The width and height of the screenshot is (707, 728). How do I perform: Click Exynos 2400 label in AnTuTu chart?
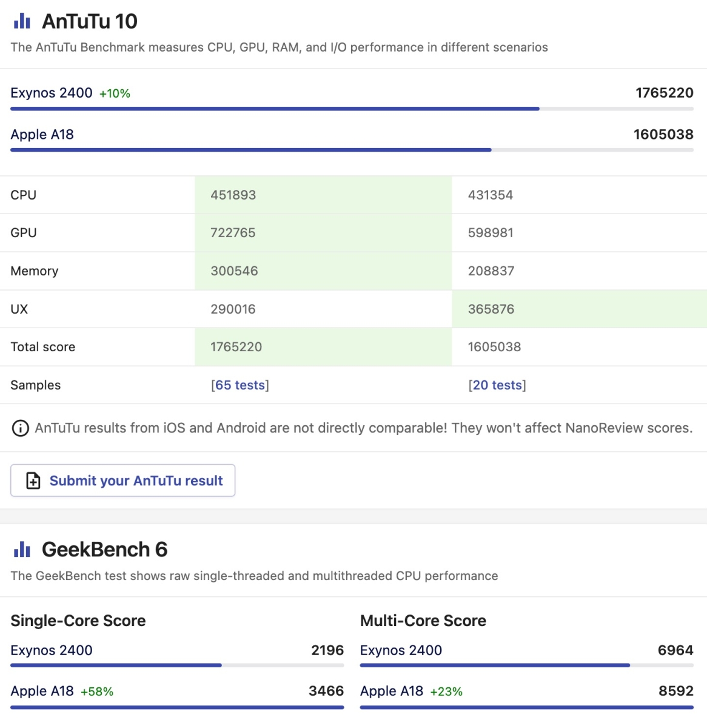[x=52, y=93]
